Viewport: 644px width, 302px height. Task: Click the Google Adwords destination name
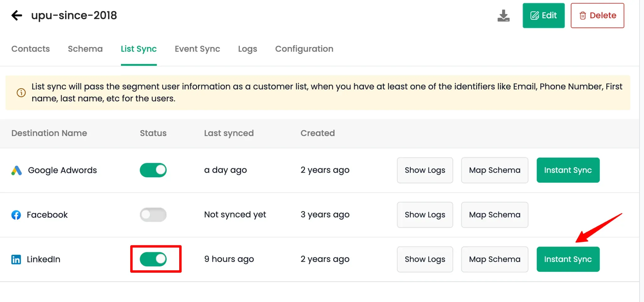pos(62,170)
